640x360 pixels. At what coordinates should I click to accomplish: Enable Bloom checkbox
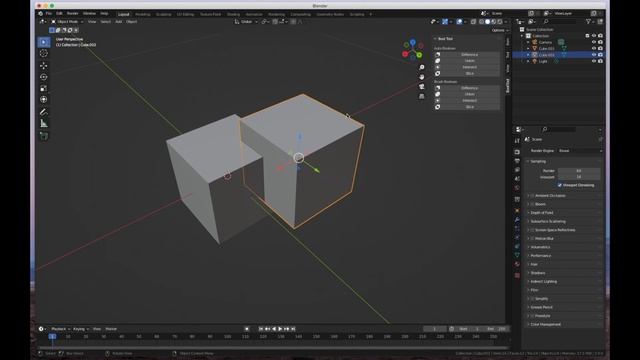tap(532, 204)
